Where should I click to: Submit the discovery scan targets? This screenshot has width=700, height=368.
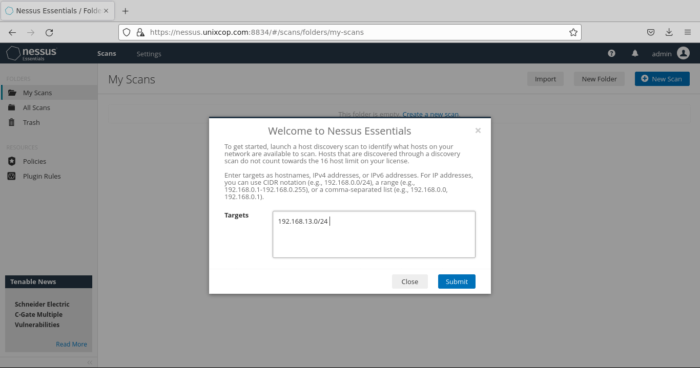tap(456, 281)
